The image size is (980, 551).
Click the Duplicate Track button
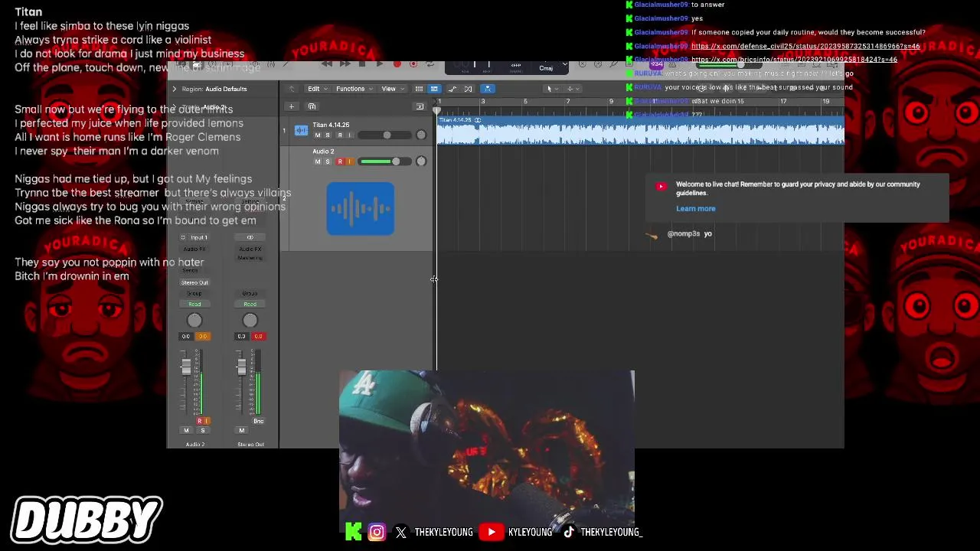click(312, 106)
